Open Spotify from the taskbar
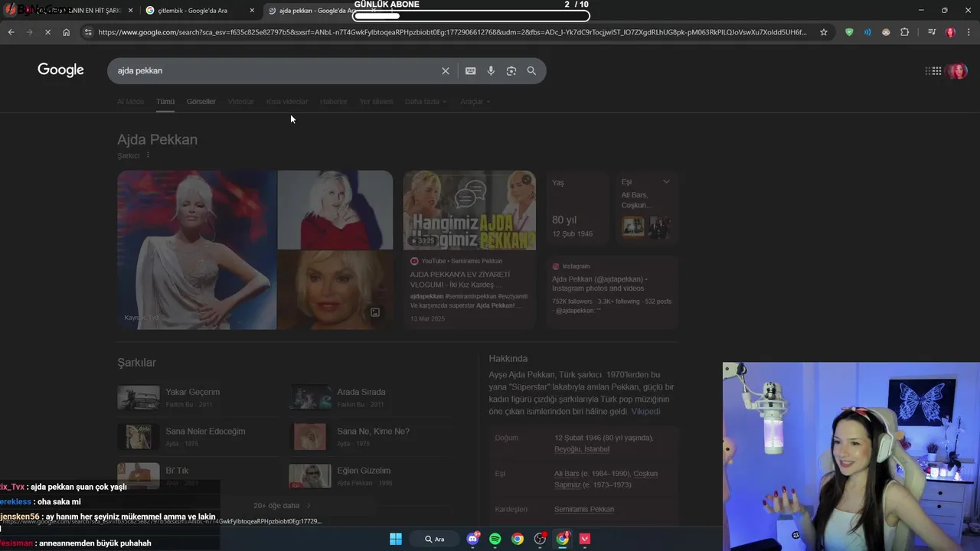The height and width of the screenshot is (551, 980). pos(495,539)
